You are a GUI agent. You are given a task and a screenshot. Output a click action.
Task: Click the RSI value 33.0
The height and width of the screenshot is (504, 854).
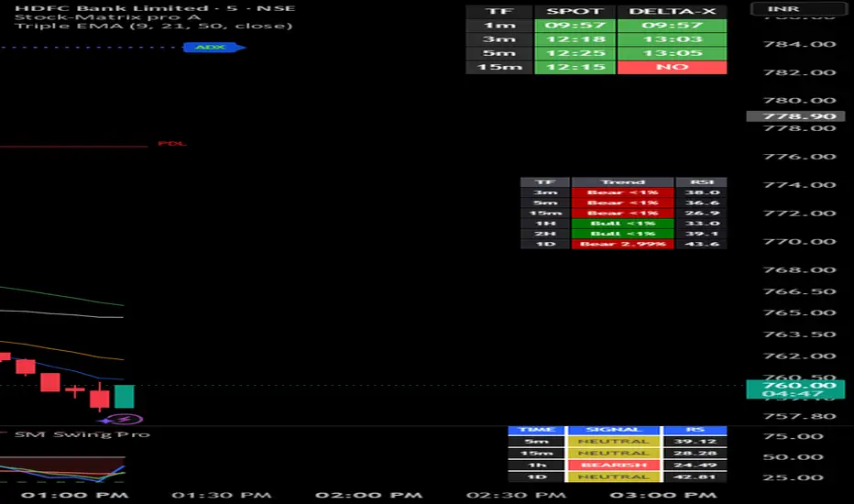point(701,224)
